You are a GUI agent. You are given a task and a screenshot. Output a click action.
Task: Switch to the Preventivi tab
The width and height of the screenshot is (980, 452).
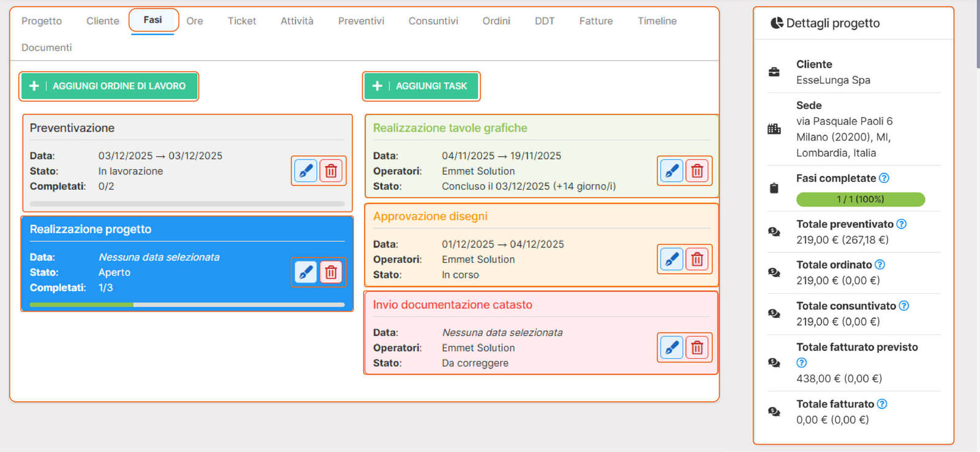tap(361, 21)
